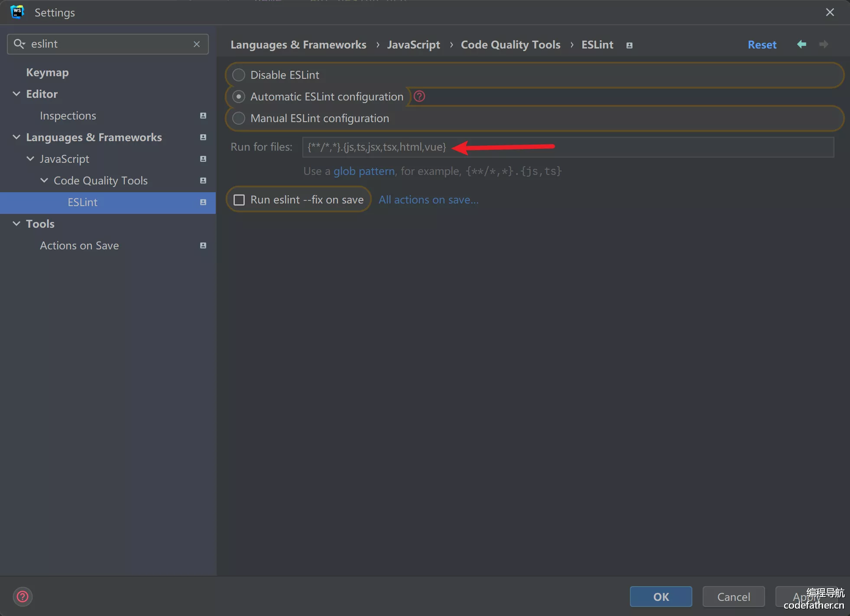Click the forward navigation arrow
Viewport: 850px width, 616px height.
pyautogui.click(x=824, y=44)
